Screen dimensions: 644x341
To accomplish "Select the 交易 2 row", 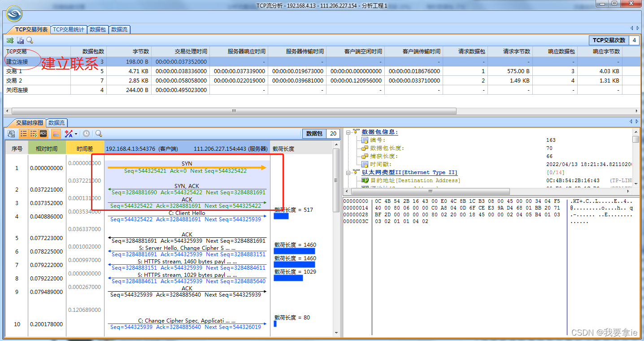I will point(322,80).
